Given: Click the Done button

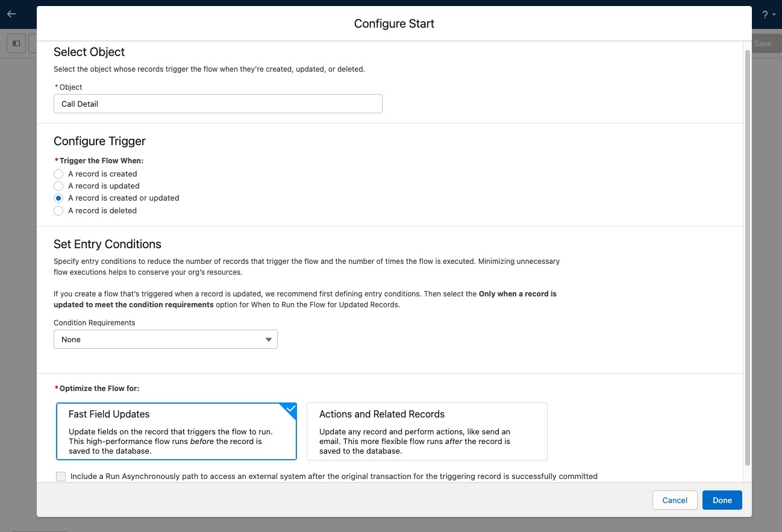Looking at the screenshot, I should [x=722, y=500].
